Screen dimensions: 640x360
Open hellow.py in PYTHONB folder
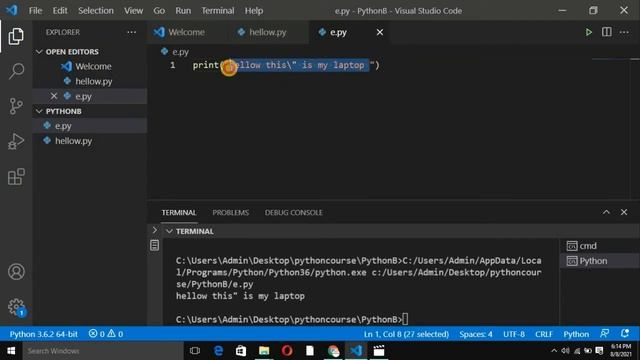coord(90,141)
